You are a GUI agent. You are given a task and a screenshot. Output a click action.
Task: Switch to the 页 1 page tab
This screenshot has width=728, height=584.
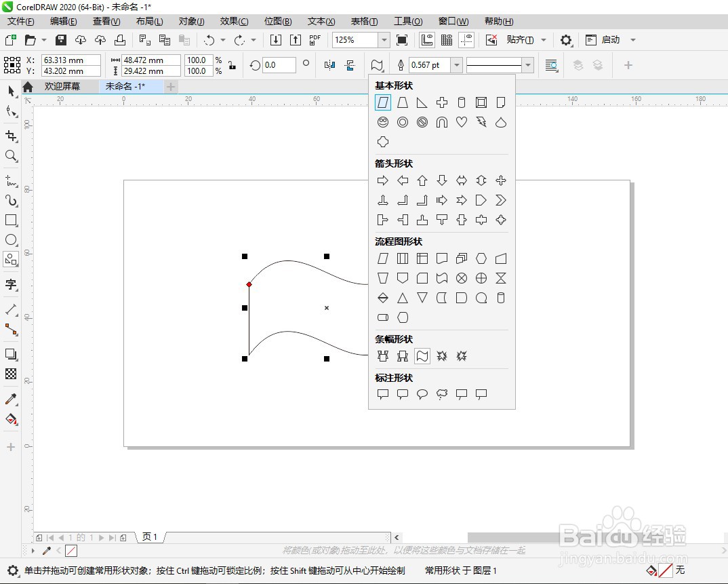click(150, 537)
